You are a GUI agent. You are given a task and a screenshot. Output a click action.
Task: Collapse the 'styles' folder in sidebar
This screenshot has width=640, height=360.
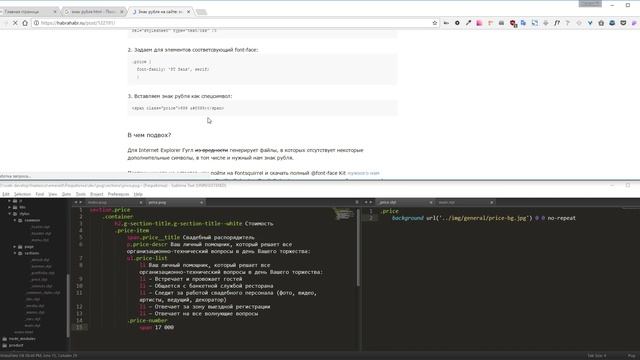click(x=10, y=214)
